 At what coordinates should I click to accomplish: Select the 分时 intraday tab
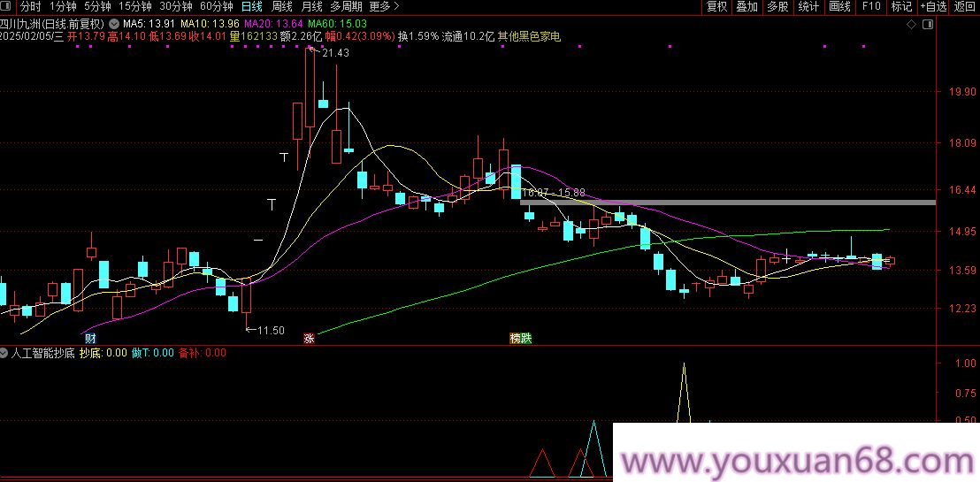coord(30,7)
